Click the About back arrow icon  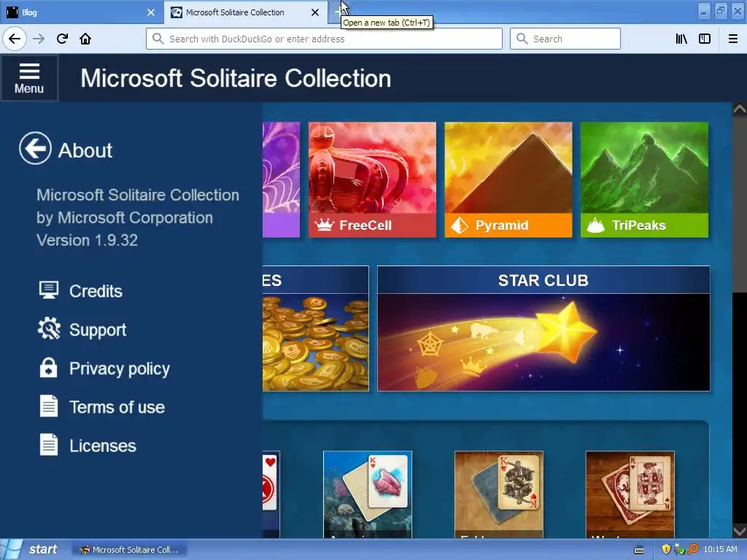click(x=35, y=149)
